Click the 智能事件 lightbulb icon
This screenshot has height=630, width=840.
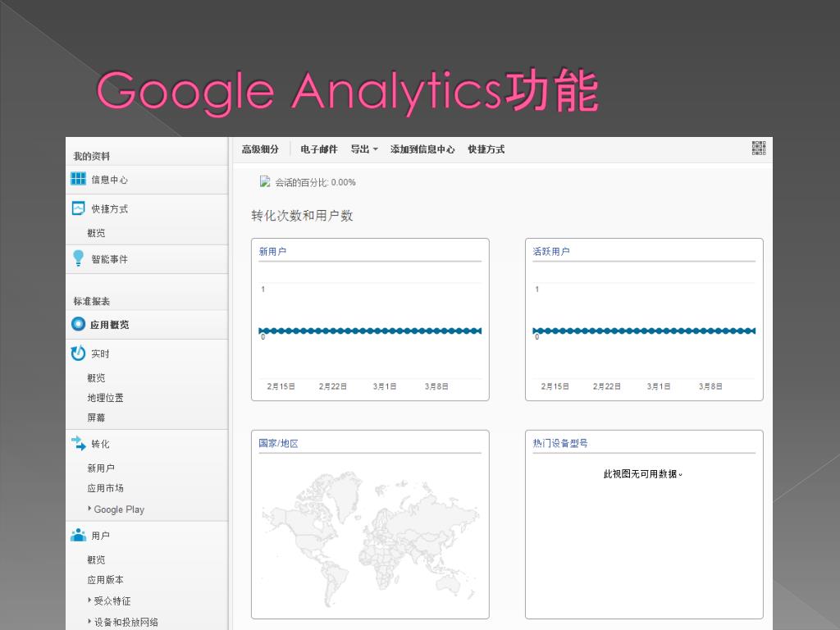(x=78, y=258)
